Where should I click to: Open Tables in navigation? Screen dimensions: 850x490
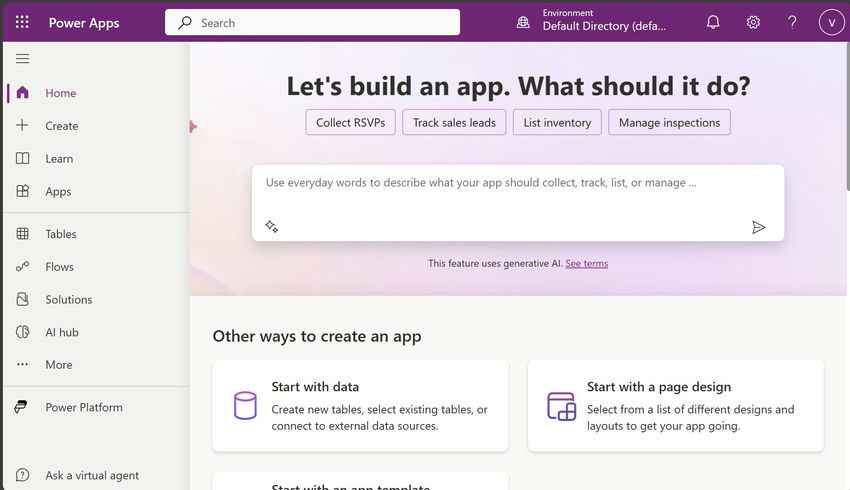pyautogui.click(x=61, y=234)
